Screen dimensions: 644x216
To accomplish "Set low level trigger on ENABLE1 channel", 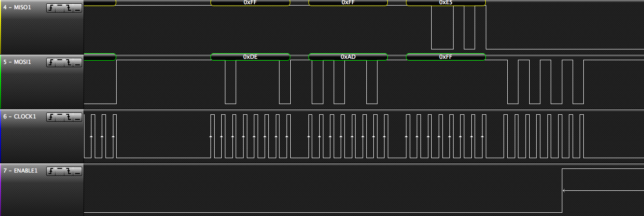I will click(77, 171).
